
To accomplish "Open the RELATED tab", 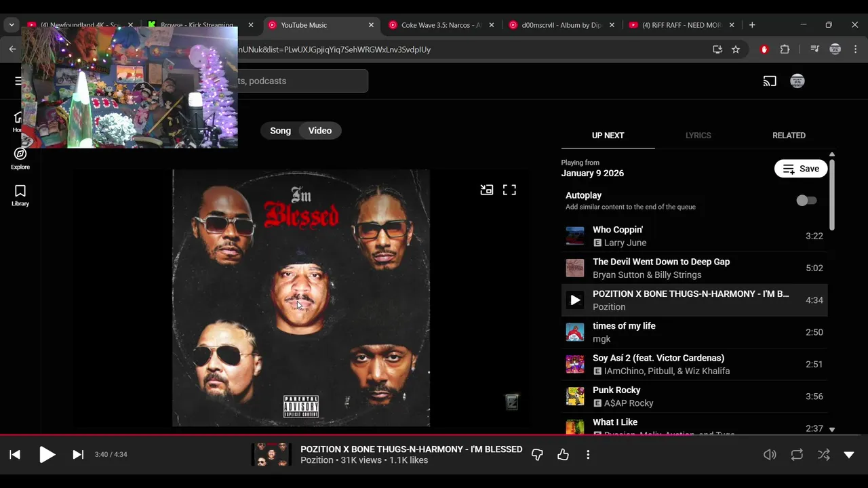I will point(789,136).
